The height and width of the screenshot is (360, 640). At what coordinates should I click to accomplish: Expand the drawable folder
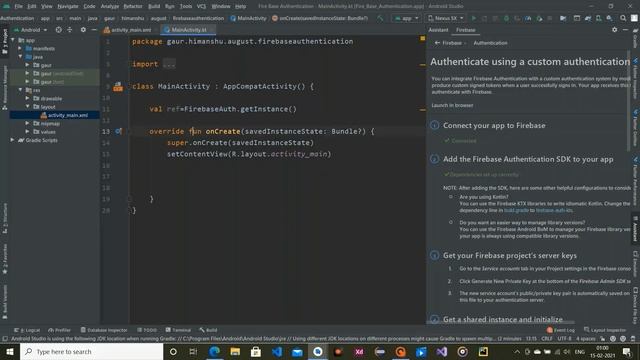pyautogui.click(x=27, y=98)
